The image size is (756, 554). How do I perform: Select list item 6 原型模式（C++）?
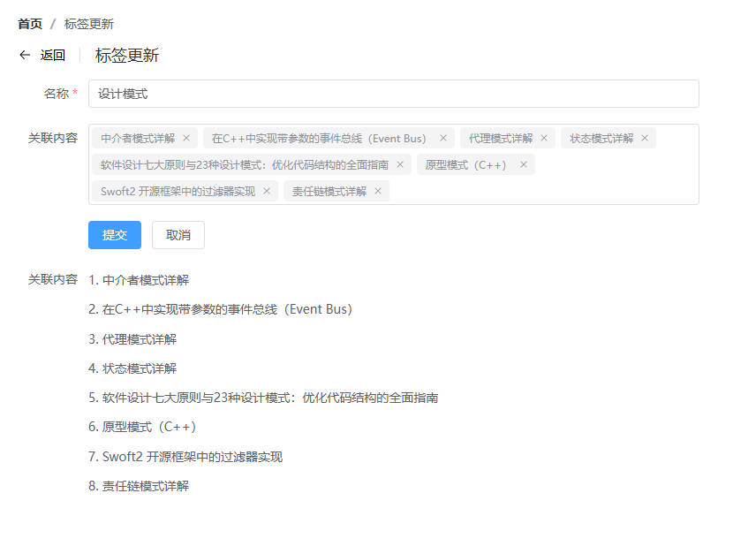(x=142, y=427)
